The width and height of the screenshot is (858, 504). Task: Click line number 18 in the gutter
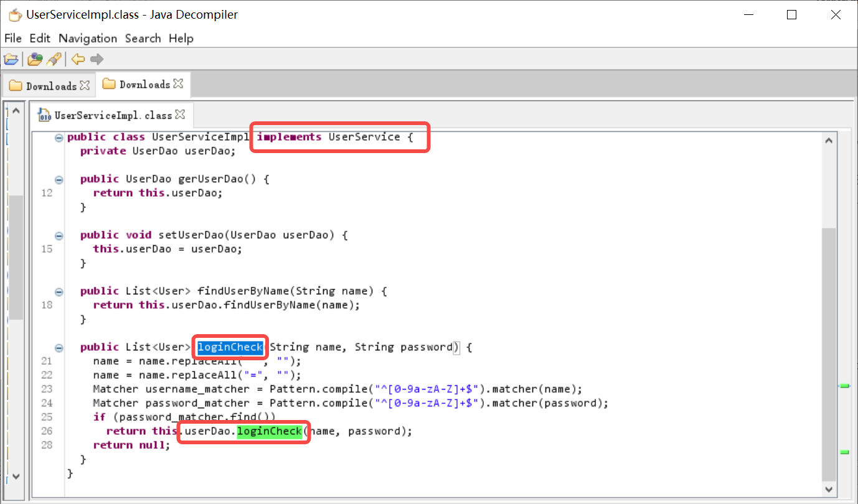click(x=47, y=305)
